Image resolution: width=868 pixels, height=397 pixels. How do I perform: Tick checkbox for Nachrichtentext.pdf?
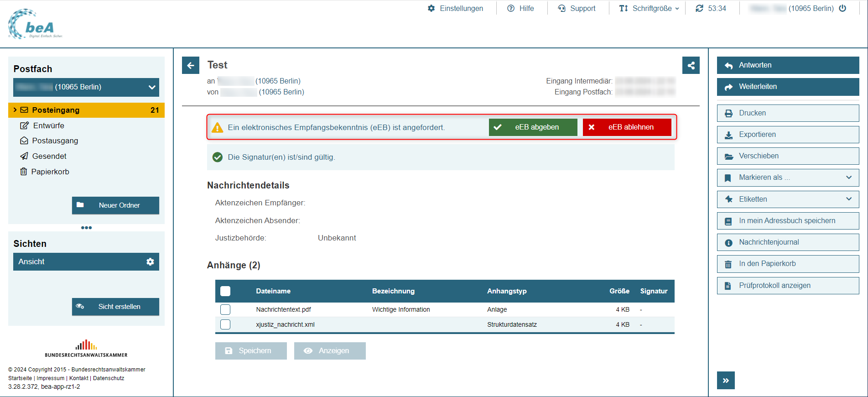click(x=225, y=309)
